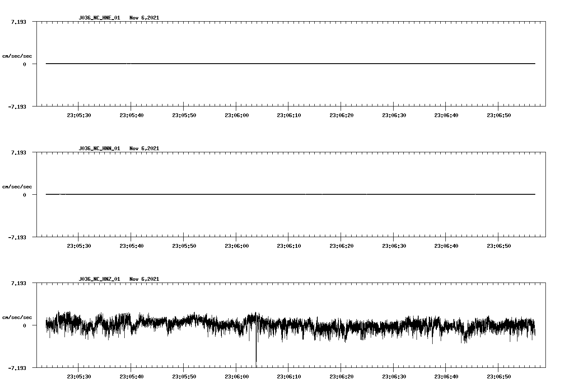Click the HNZ plot's 7.193 upper limit
Screen dimensions: 576x392
tap(18, 283)
